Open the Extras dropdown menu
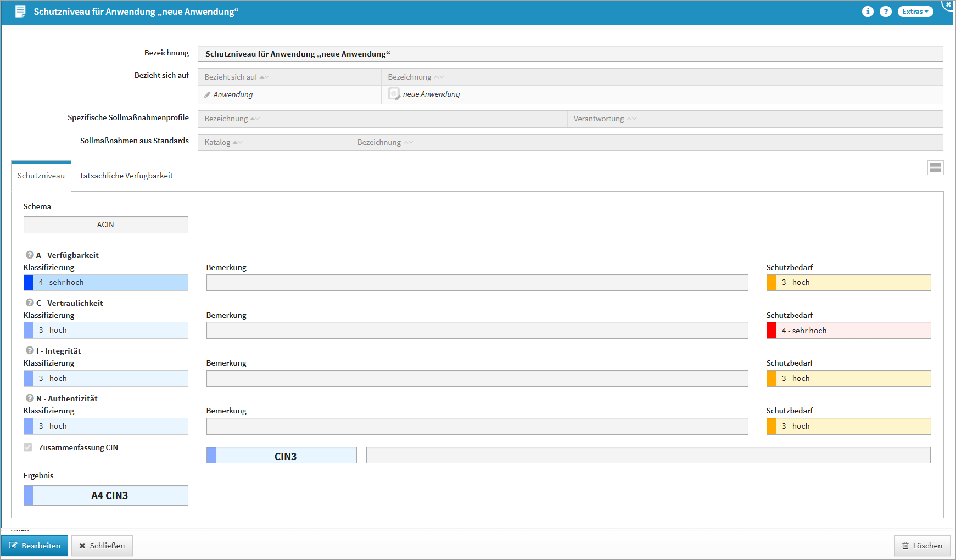This screenshot has width=956, height=560. pyautogui.click(x=915, y=12)
